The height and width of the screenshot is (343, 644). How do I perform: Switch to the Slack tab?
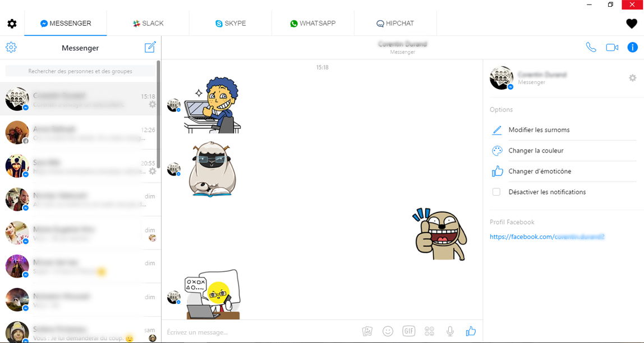[x=148, y=24]
